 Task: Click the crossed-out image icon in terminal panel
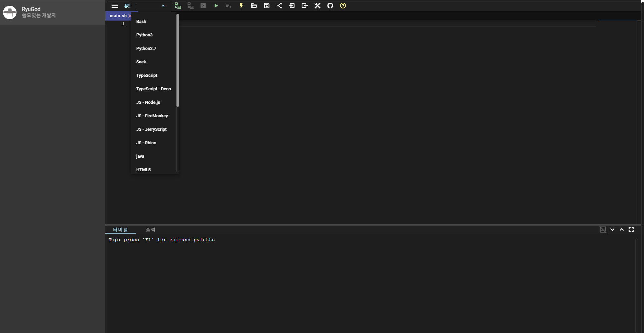click(x=603, y=230)
